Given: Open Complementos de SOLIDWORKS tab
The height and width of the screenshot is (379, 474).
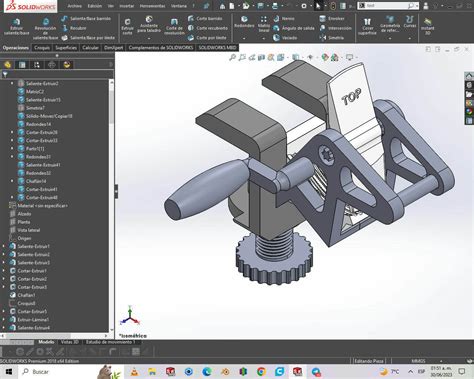Looking at the screenshot, I should 161,48.
